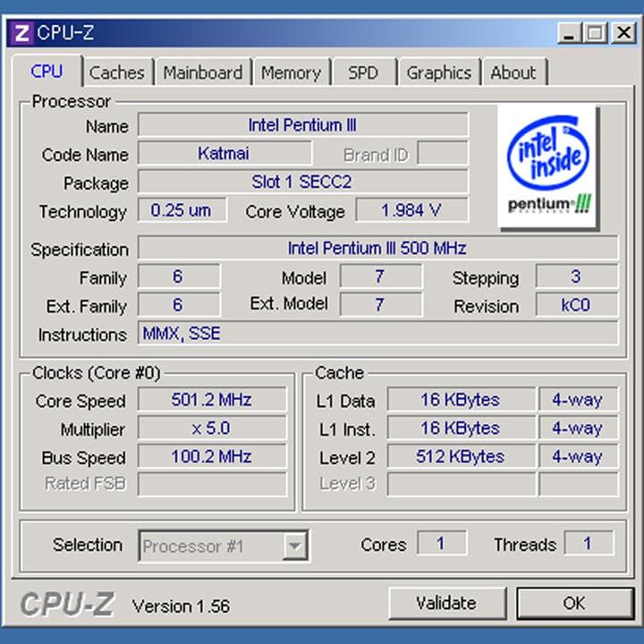The image size is (644, 644).
Task: Click the Stepping value 3
Action: [576, 276]
